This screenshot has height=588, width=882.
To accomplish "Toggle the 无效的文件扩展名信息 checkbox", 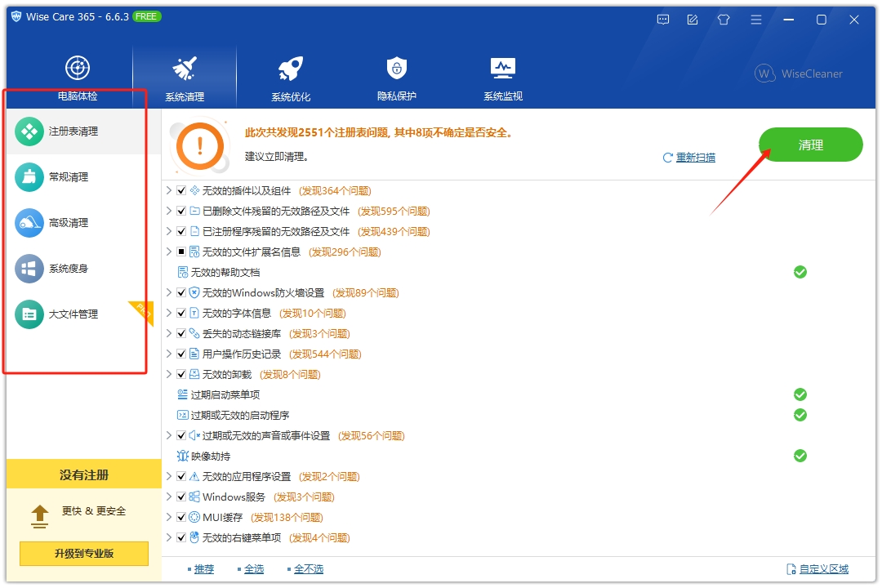I will point(181,252).
